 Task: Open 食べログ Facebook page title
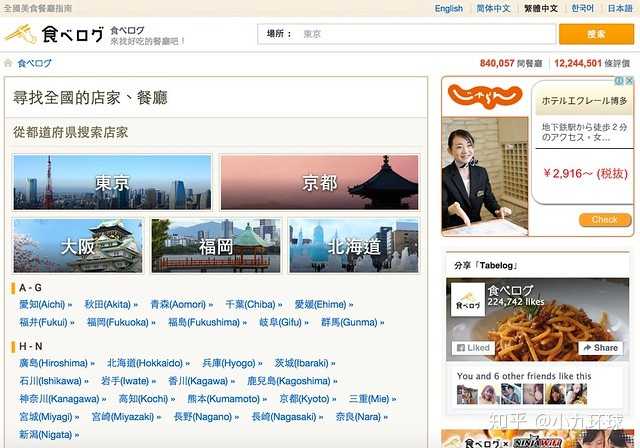coord(510,290)
